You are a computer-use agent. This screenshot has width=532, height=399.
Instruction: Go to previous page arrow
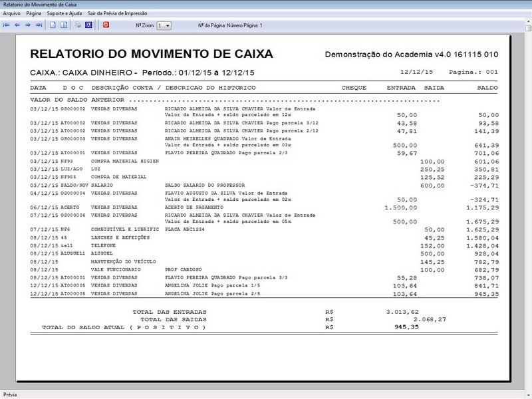(x=17, y=25)
